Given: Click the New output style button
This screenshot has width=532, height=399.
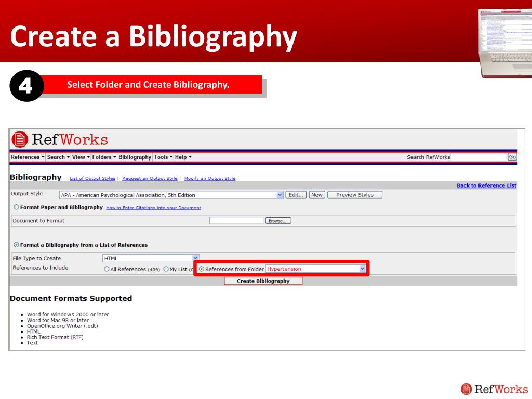Looking at the screenshot, I should tap(317, 195).
